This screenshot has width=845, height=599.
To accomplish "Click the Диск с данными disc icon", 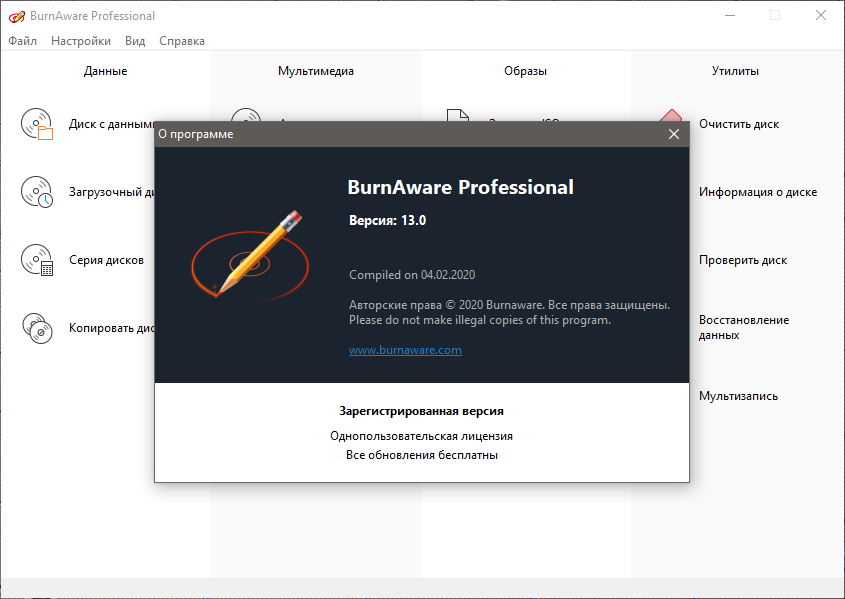I will click(37, 124).
